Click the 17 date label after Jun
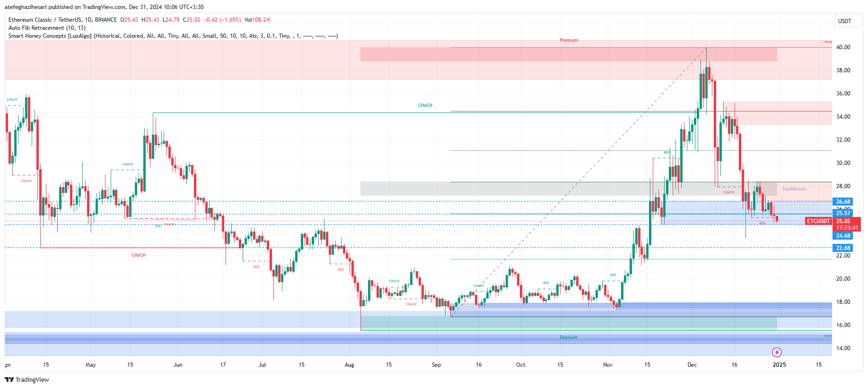The height and width of the screenshot is (388, 868). pyautogui.click(x=223, y=365)
